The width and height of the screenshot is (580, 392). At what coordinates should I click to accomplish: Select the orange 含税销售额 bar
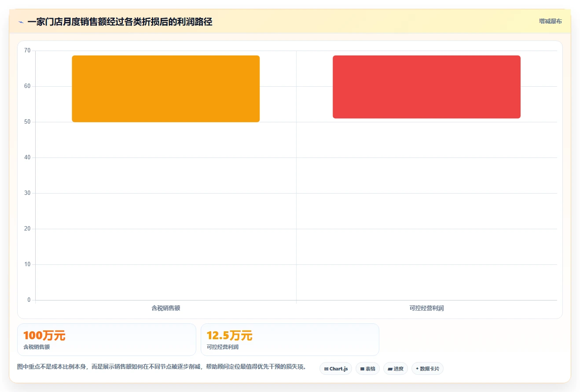(166, 89)
